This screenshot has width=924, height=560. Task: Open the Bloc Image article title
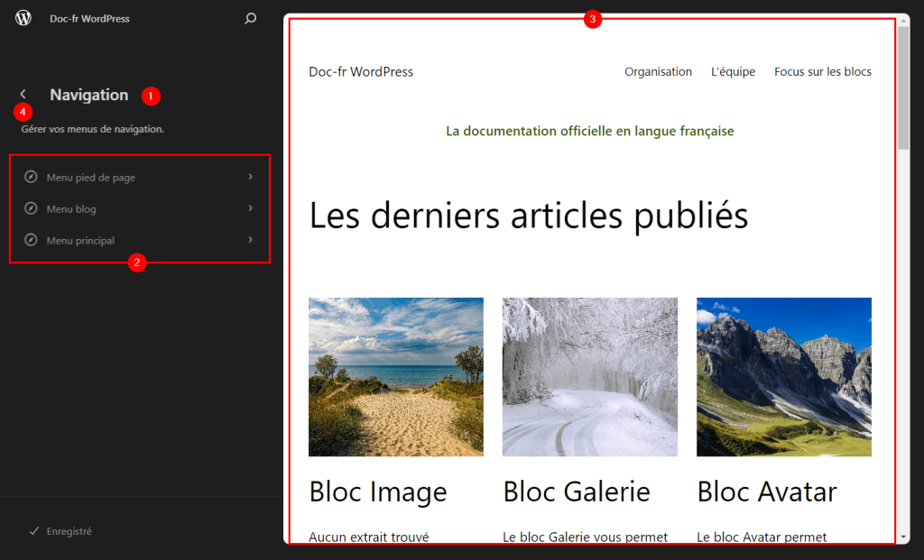(x=378, y=491)
